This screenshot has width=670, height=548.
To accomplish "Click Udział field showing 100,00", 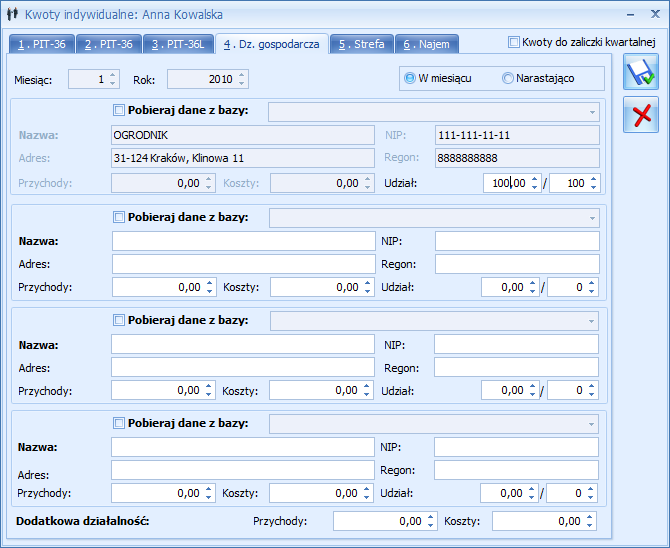I will tap(512, 183).
